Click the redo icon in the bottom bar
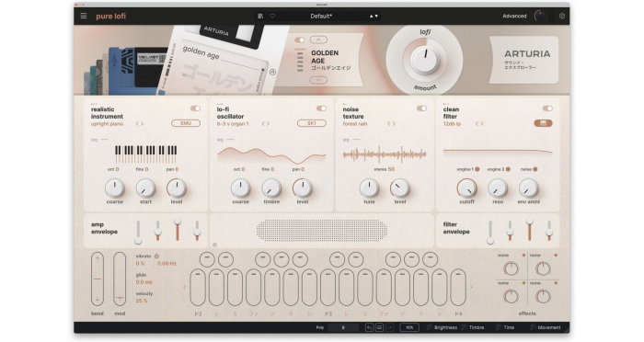The height and width of the screenshot is (342, 644). (x=389, y=327)
